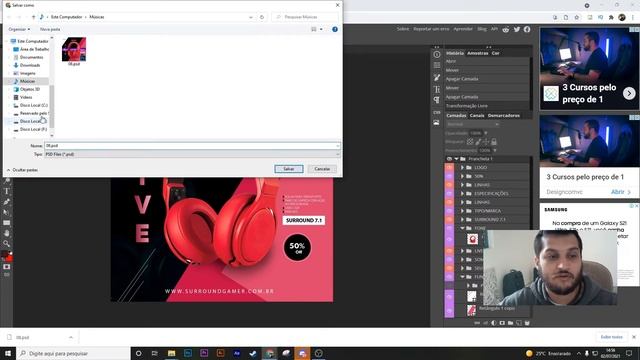Switch to the Camadas tab
This screenshot has width=640, height=360.
[456, 116]
